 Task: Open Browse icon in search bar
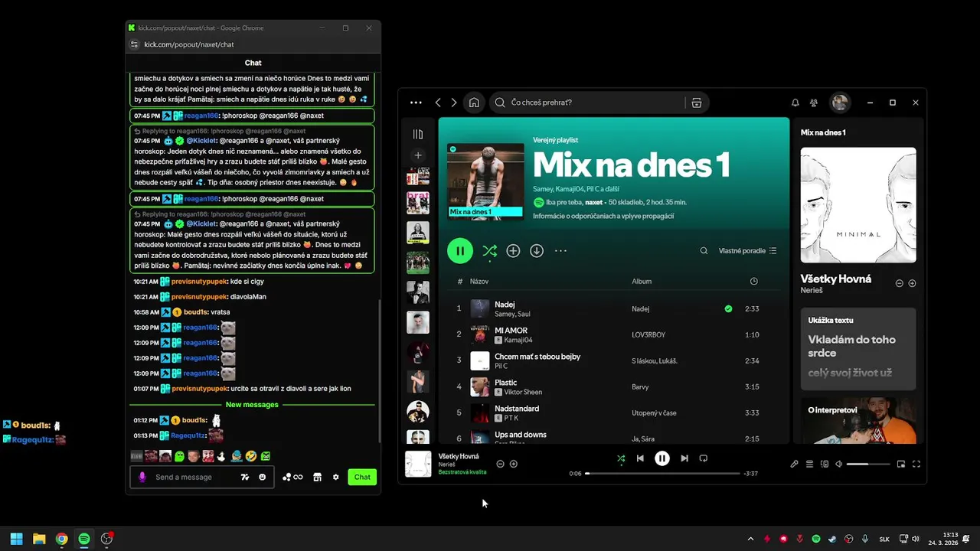click(x=696, y=103)
